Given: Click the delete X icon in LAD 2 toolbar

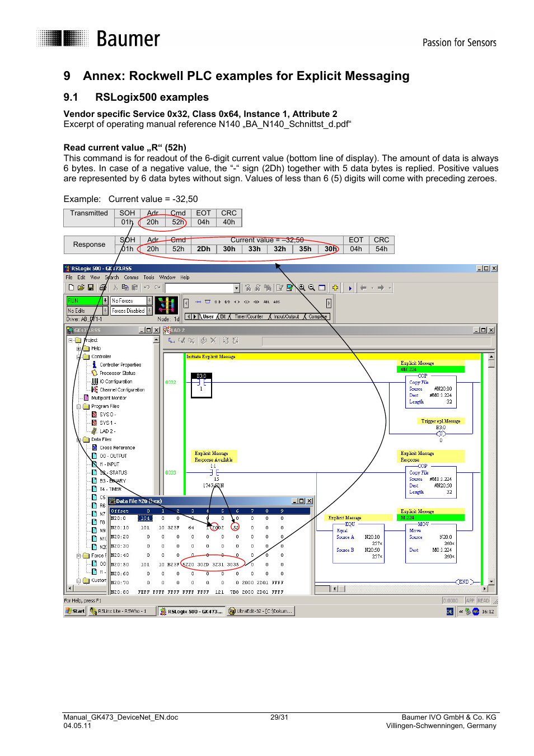Looking at the screenshot, I should tap(213, 340).
